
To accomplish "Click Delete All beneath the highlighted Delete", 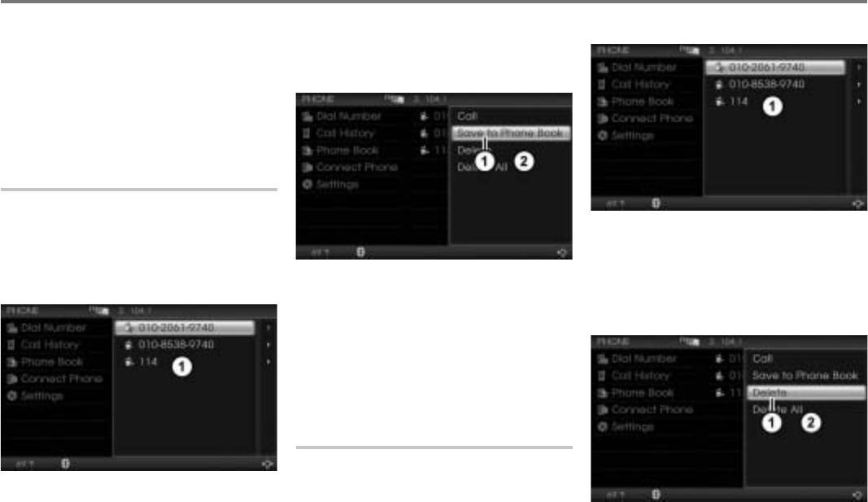I will [777, 409].
